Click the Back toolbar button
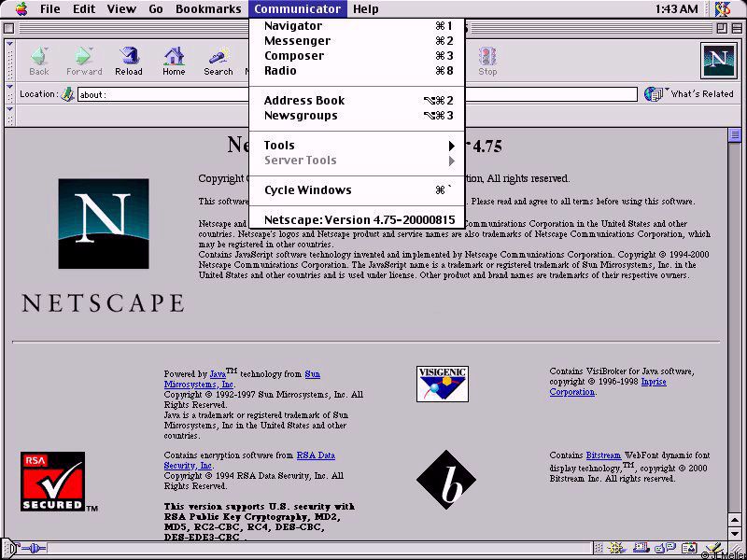747x560 pixels. coord(39,61)
